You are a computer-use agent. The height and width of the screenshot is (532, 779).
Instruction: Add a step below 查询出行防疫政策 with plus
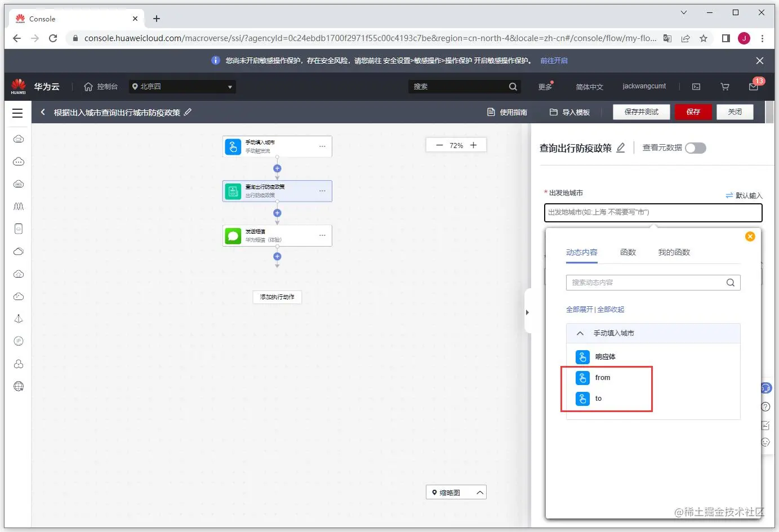277,213
